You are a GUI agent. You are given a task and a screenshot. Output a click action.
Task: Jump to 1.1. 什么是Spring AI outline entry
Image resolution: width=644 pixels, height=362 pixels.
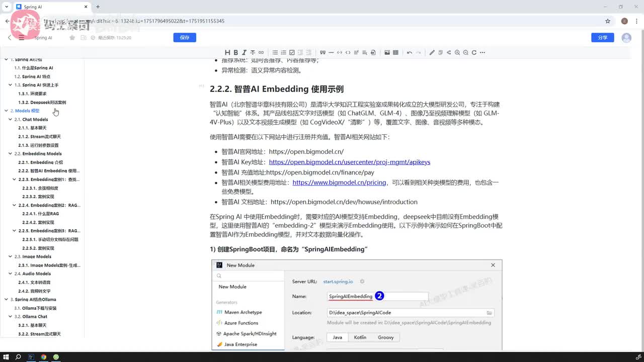click(34, 68)
